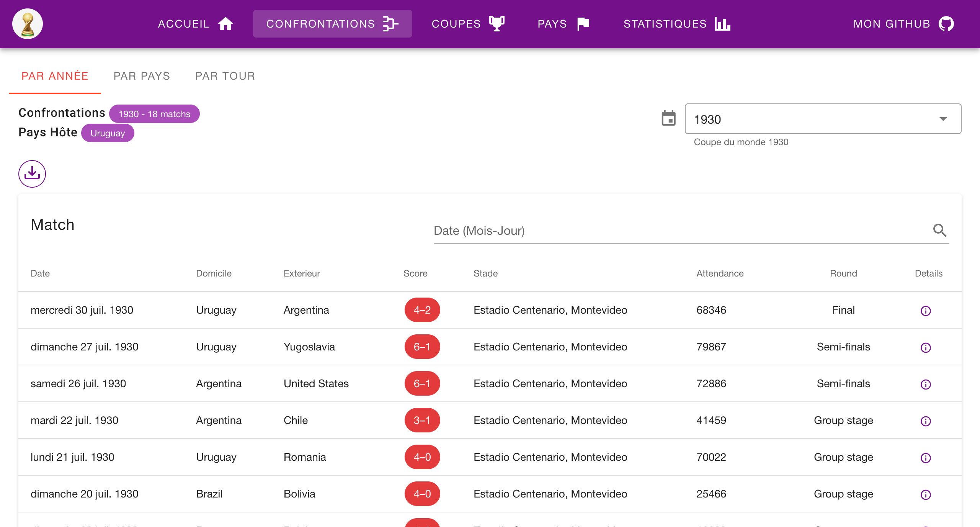Switch to the Par Tour tab
Viewport: 980px width, 527px height.
coord(225,76)
